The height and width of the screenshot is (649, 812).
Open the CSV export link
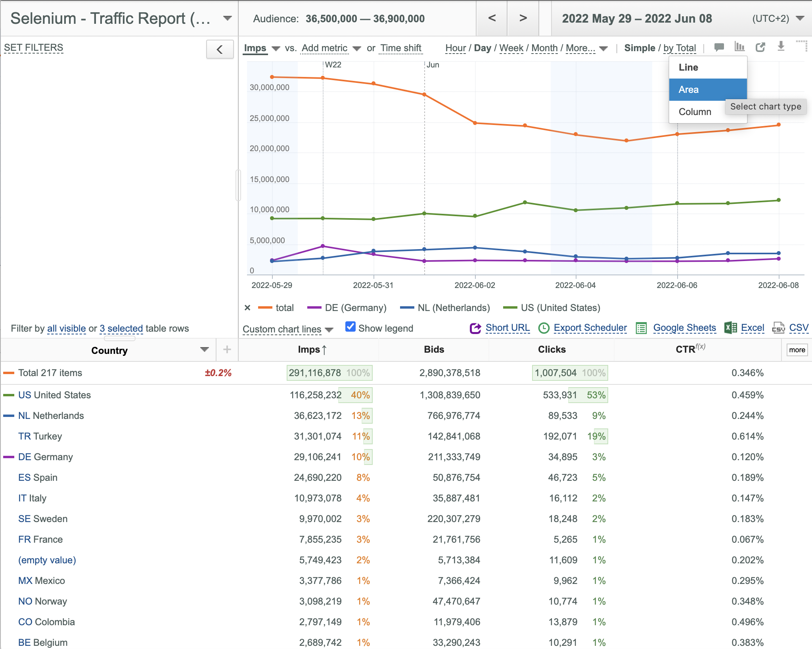pos(799,328)
